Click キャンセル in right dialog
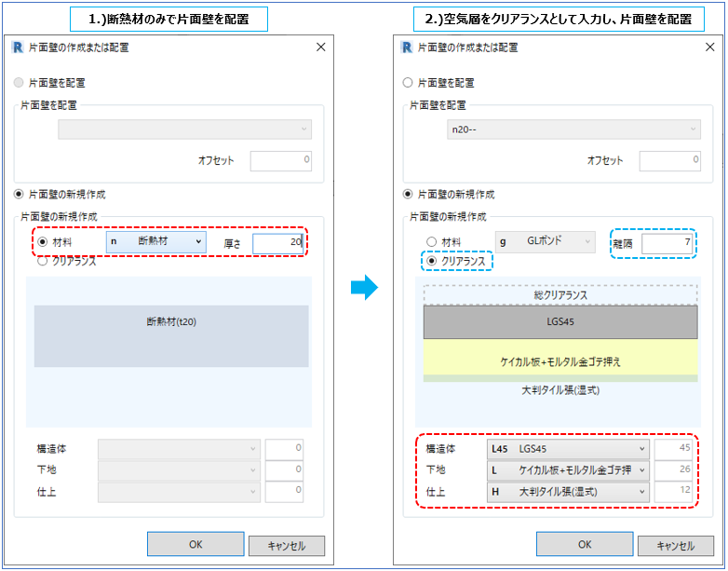 676,546
